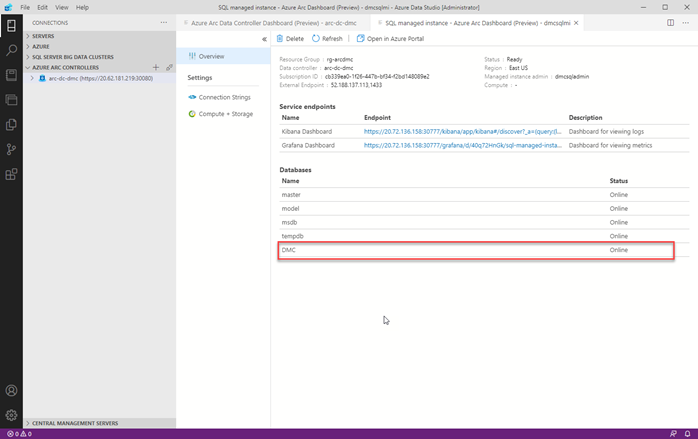Select the msdb database row
698x439 pixels.
(x=484, y=222)
